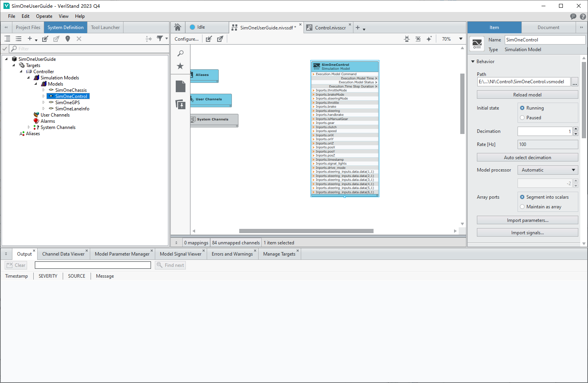Select the Paused initial state option
This screenshot has height=383, width=588.
coord(522,118)
